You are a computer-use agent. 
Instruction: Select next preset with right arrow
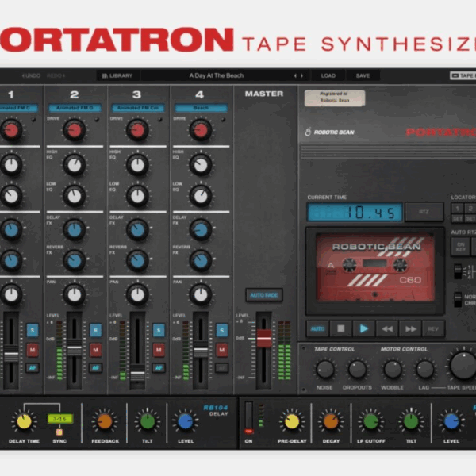tap(301, 75)
